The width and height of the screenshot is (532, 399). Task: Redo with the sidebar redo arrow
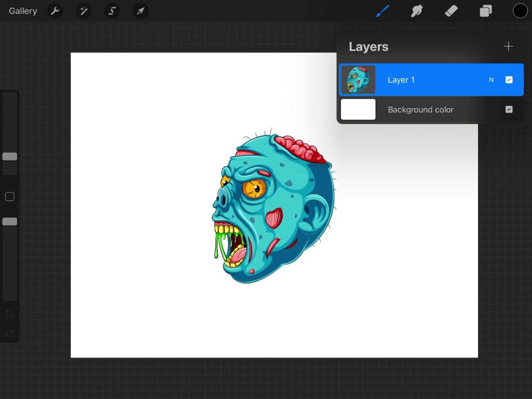click(10, 333)
